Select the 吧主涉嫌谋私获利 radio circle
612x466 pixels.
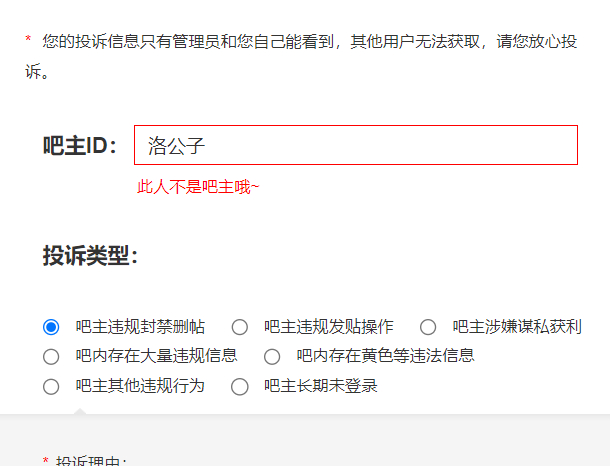(428, 327)
